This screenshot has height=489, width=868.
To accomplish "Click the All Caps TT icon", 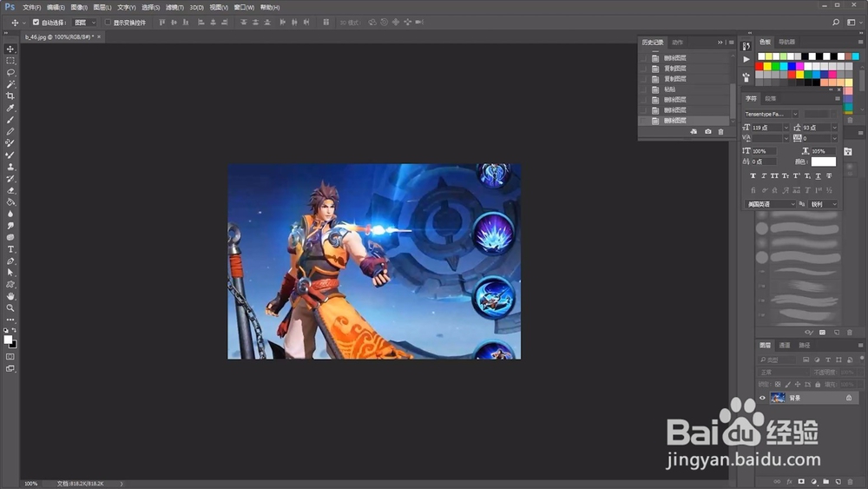I will coord(774,175).
